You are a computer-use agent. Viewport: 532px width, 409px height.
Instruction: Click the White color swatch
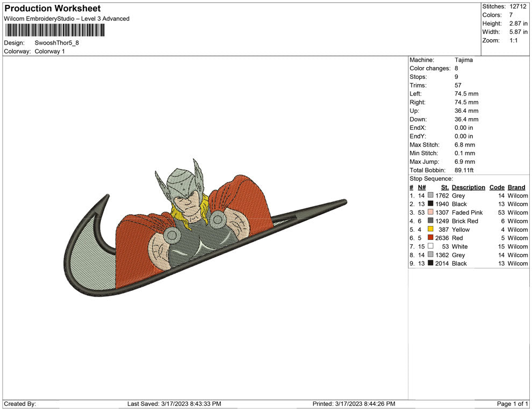pyautogui.click(x=430, y=246)
